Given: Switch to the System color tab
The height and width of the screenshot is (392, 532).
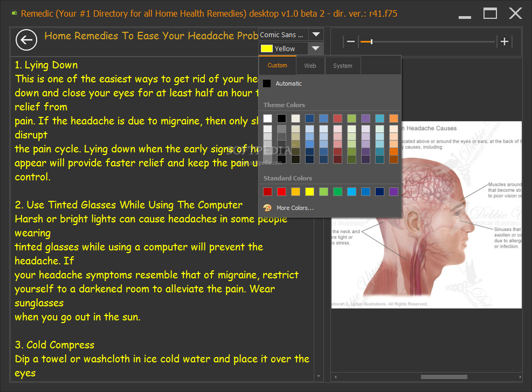Looking at the screenshot, I should (342, 66).
